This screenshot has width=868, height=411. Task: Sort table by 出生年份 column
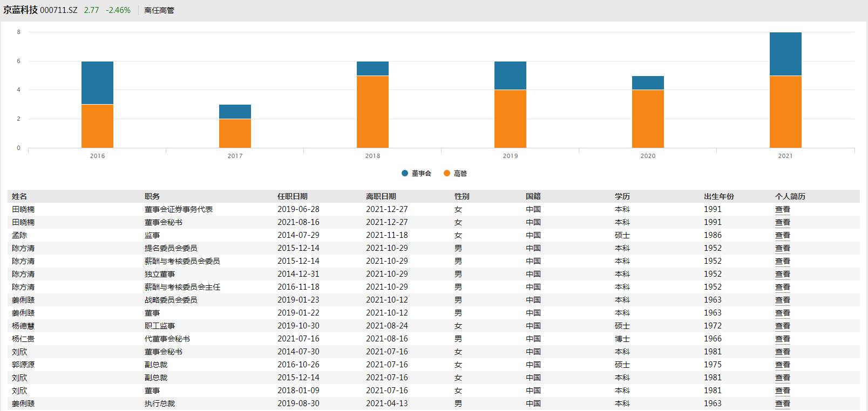[x=719, y=196]
